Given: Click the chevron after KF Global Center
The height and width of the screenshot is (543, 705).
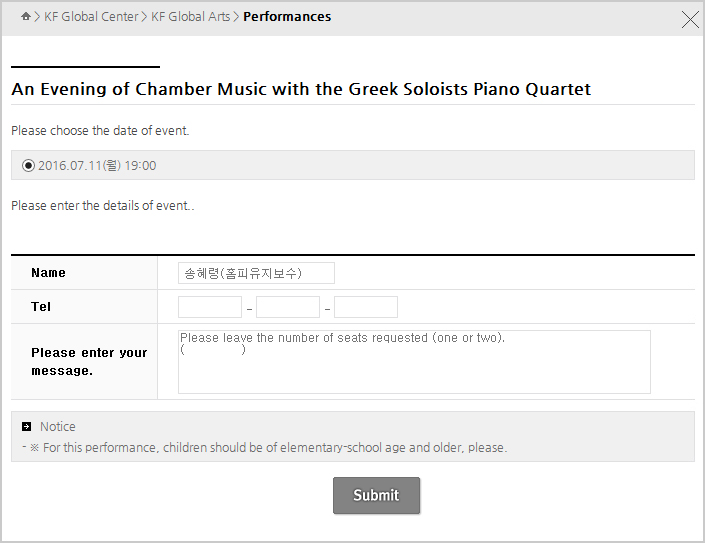Looking at the screenshot, I should point(144,17).
